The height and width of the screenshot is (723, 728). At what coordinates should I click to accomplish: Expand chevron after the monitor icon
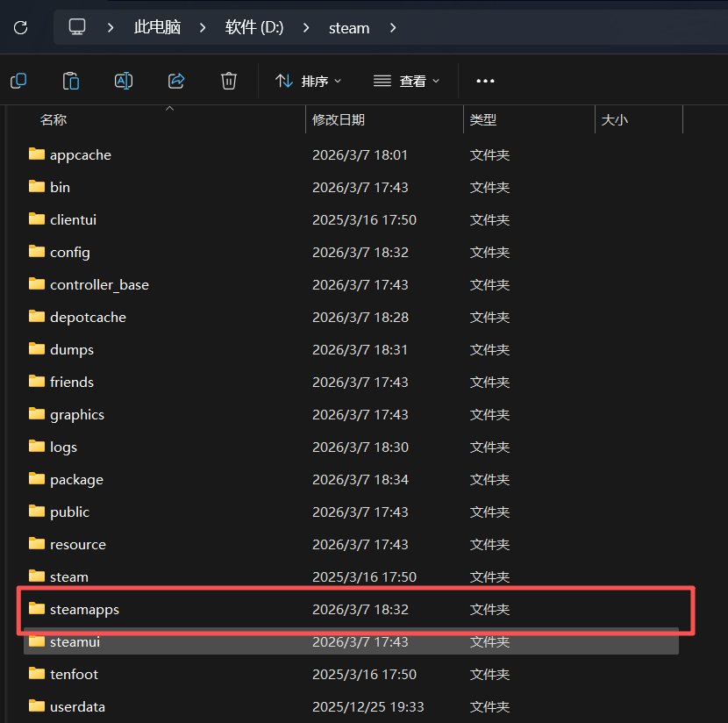[x=111, y=28]
